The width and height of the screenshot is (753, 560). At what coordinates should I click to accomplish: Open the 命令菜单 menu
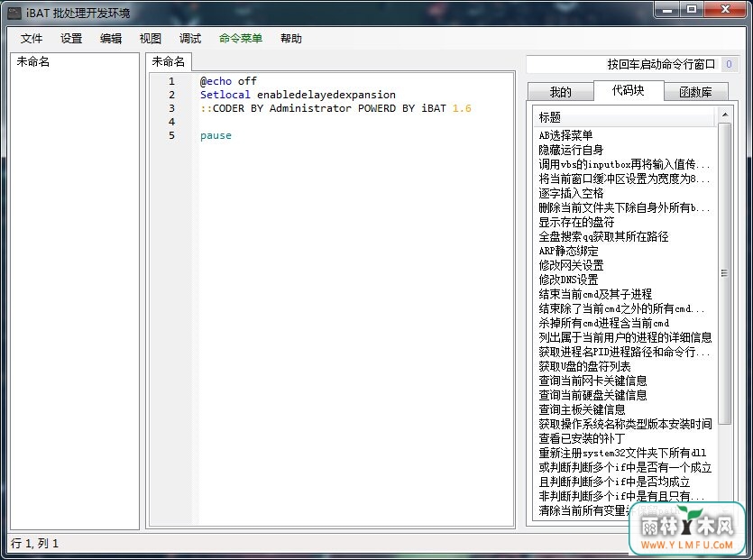[241, 39]
